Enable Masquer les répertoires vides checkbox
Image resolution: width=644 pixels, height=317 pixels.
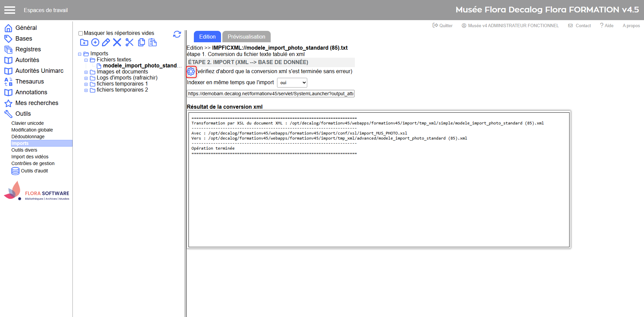[80, 33]
